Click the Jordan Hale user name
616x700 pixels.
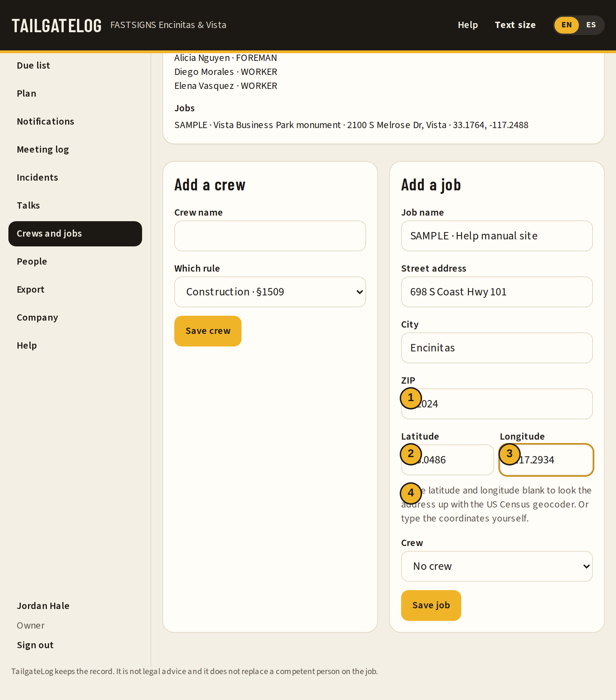[x=43, y=606]
